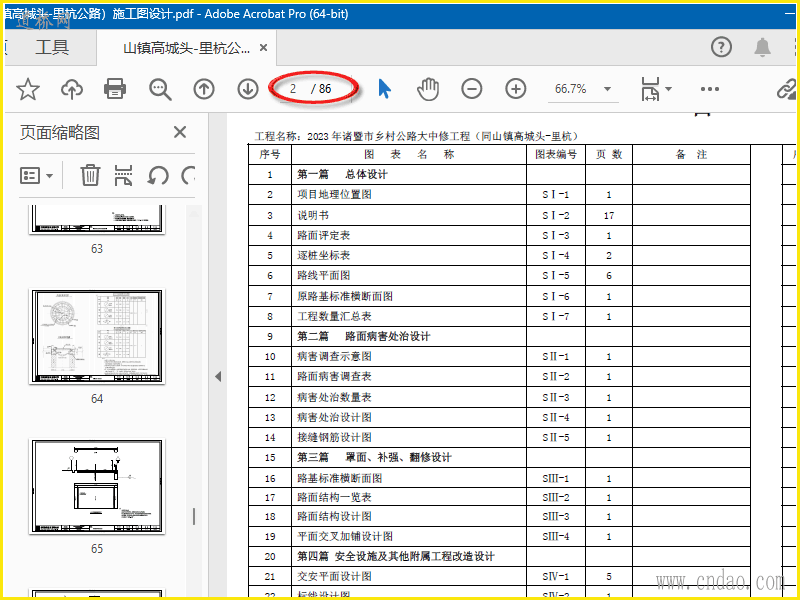Image resolution: width=800 pixels, height=600 pixels.
Task: Click the page count 17 for 说明书
Action: point(609,215)
